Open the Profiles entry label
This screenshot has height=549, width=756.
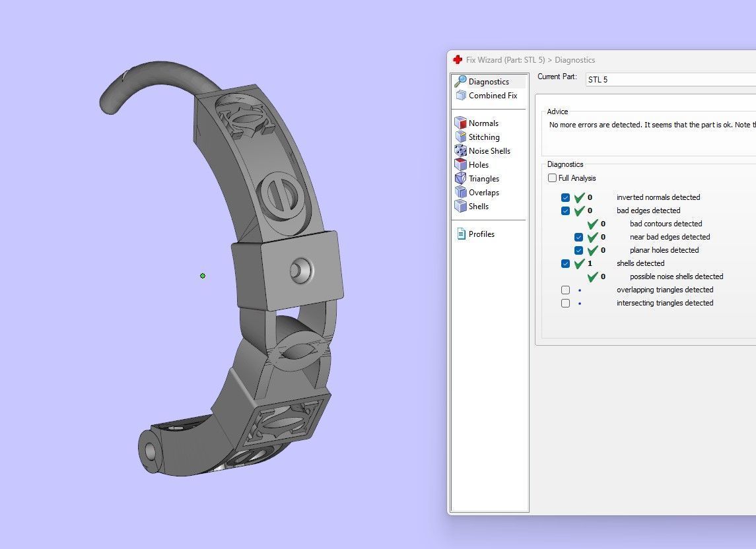(x=481, y=234)
